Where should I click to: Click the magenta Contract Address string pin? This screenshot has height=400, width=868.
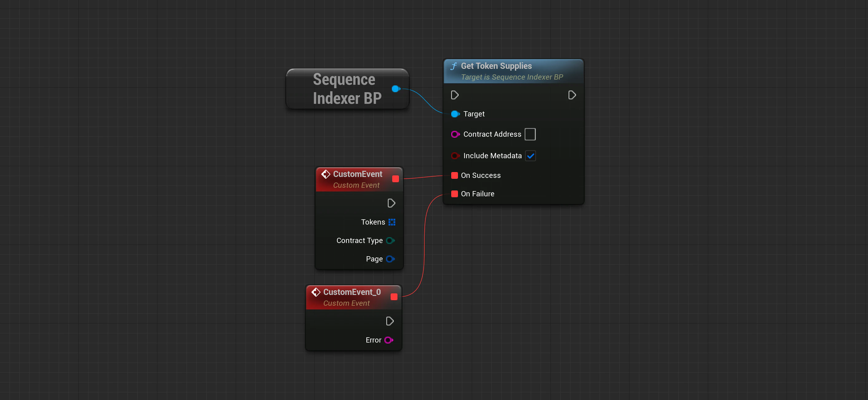click(455, 134)
